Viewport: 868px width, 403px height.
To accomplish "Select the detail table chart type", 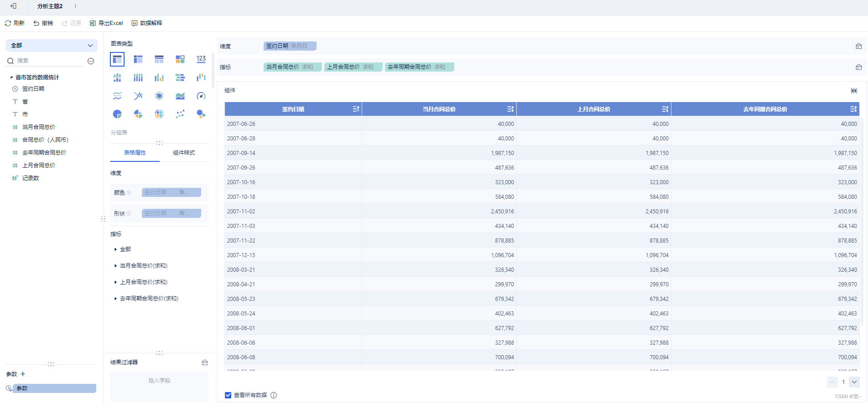I will point(159,59).
